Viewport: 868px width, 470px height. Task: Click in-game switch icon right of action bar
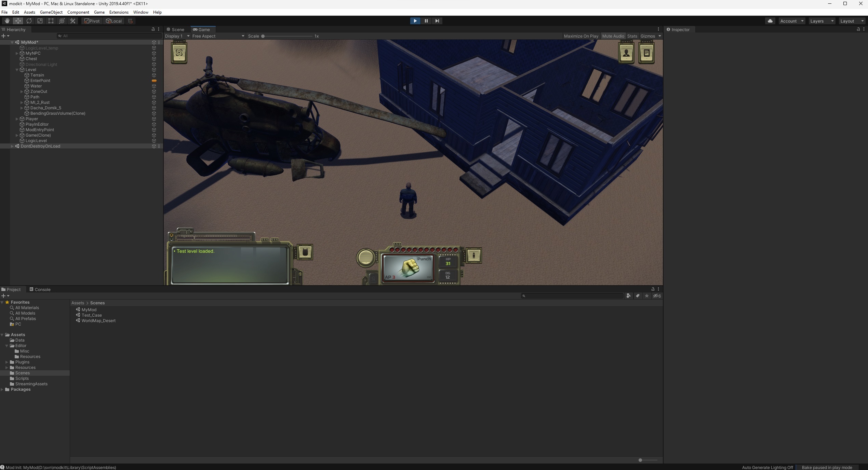[x=474, y=255]
